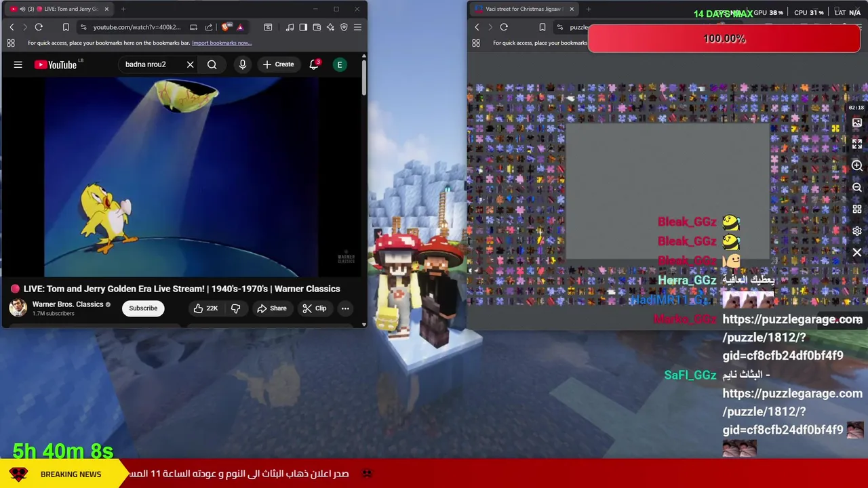Open YouTube hamburger guide menu
Image resolution: width=868 pixels, height=488 pixels.
(18, 64)
